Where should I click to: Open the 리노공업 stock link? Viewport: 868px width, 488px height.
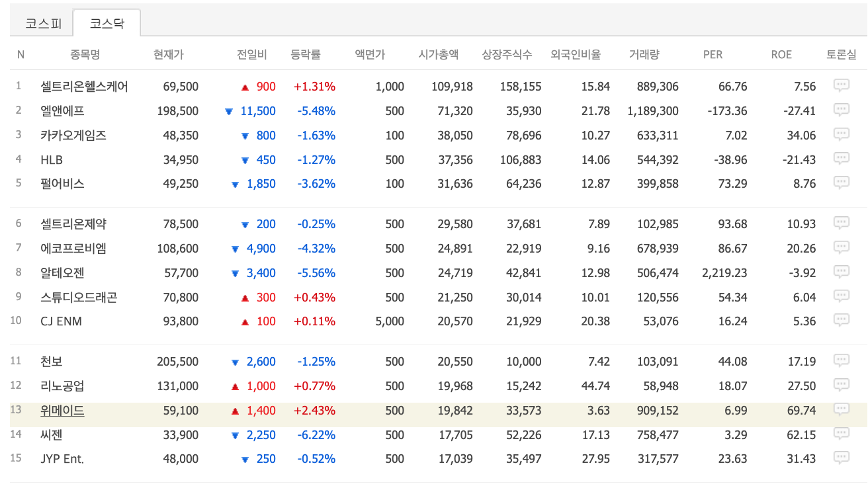[x=62, y=386]
